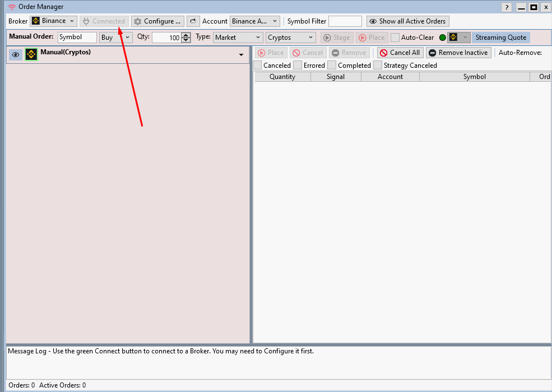Image resolution: width=552 pixels, height=392 pixels.
Task: Toggle the Canceled auto-remove checkbox
Action: [257, 65]
